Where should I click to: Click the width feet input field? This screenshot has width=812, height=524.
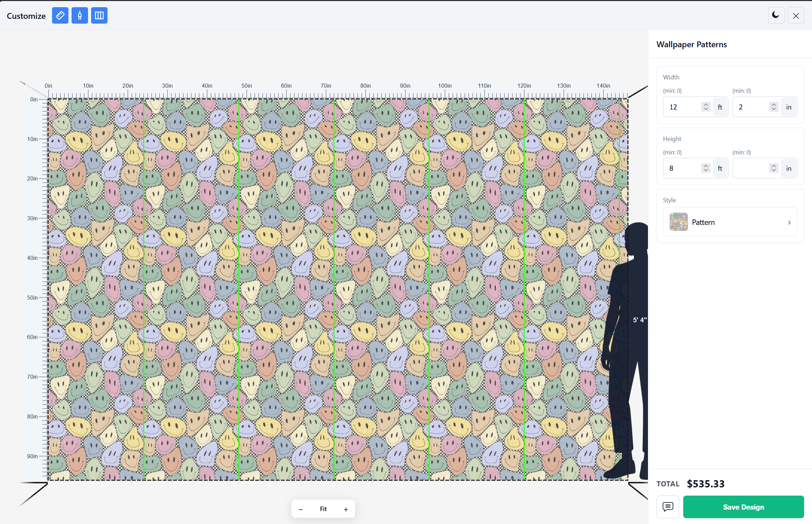683,107
